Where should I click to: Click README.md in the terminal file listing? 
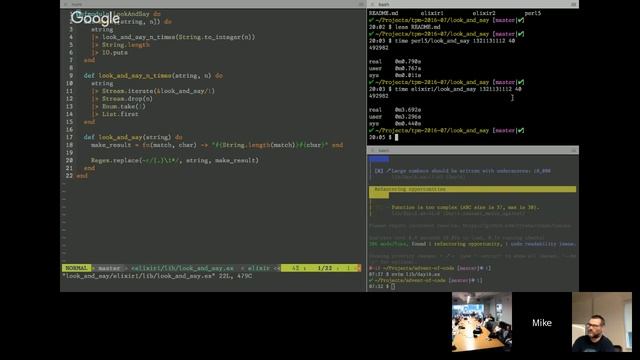pyautogui.click(x=383, y=13)
